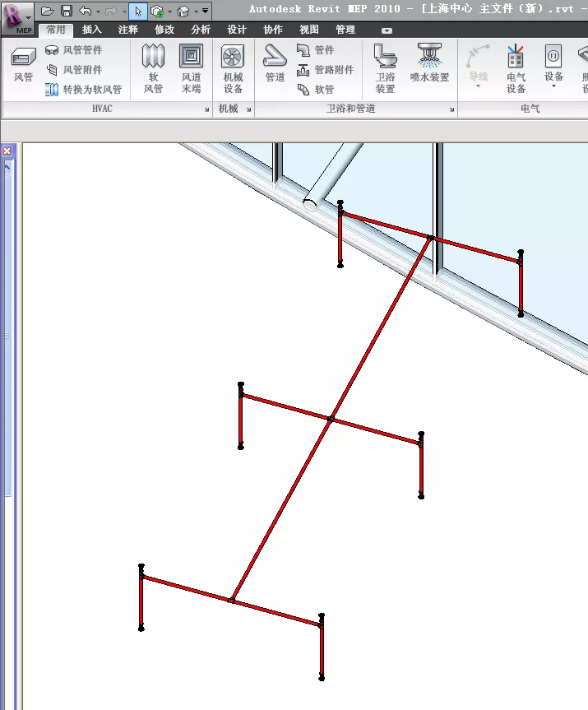Go to the 视图 ribbon tab
Screen dimensions: 588x710
[x=309, y=30]
